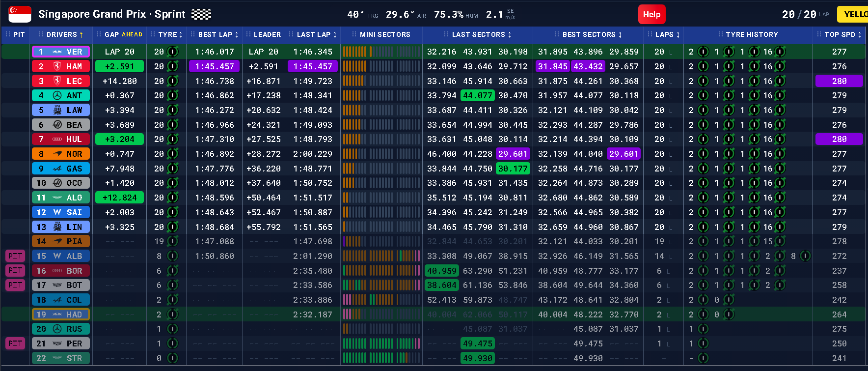Click LEC's purple 280 top speed cell

[839, 81]
